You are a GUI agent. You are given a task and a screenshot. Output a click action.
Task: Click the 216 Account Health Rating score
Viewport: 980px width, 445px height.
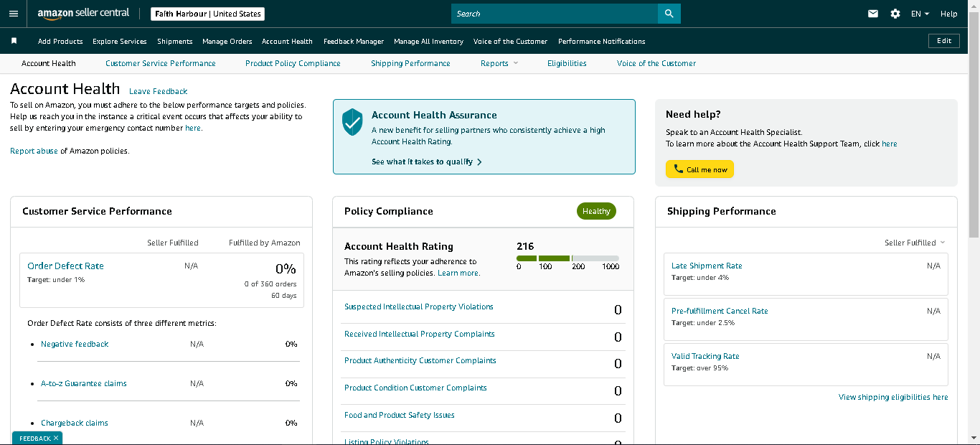tap(525, 246)
